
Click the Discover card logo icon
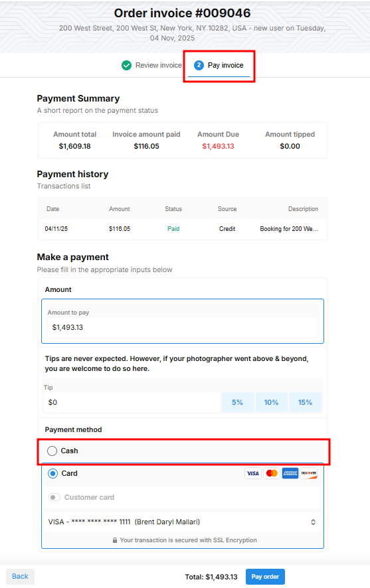[x=308, y=473]
